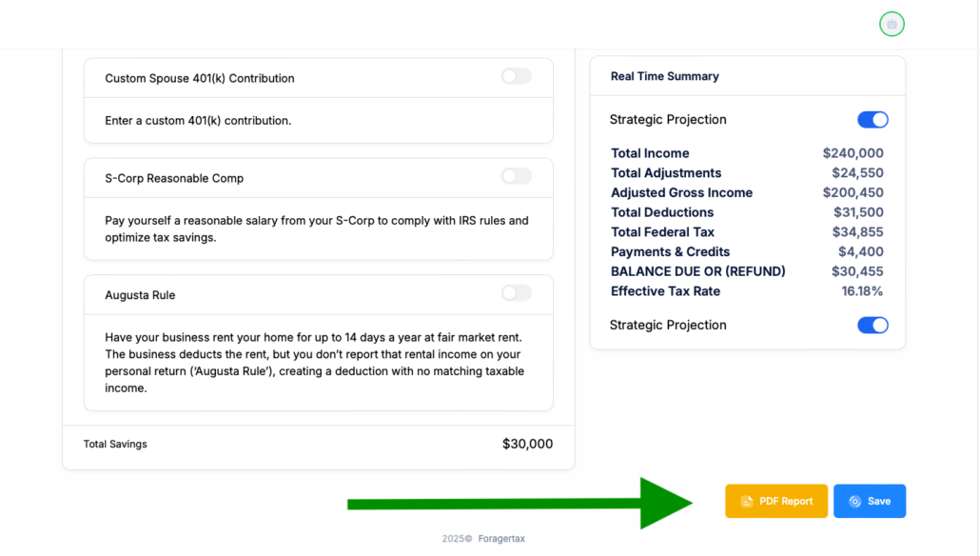Click the $30,000 Total Savings amount
This screenshot has width=980, height=556.
tap(527, 444)
